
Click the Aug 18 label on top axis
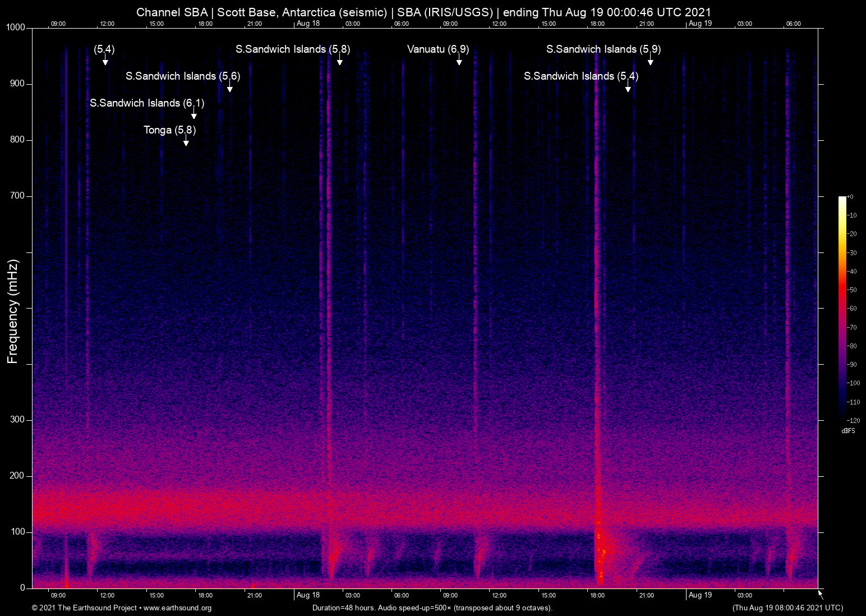pos(309,24)
